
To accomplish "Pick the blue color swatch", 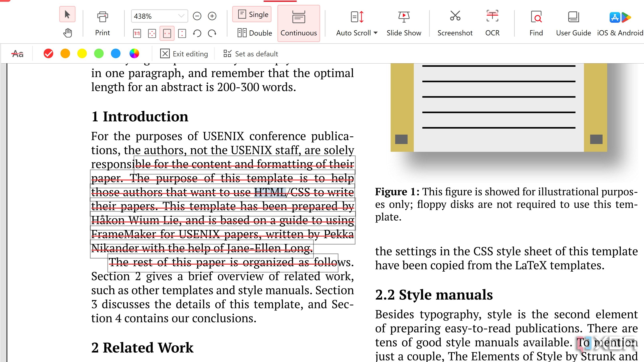I will pos(116,54).
